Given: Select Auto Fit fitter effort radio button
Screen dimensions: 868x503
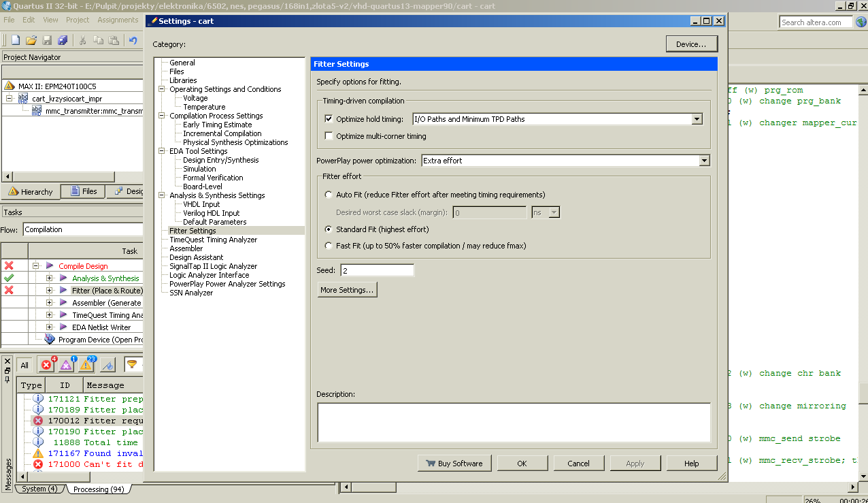Looking at the screenshot, I should 327,196.
